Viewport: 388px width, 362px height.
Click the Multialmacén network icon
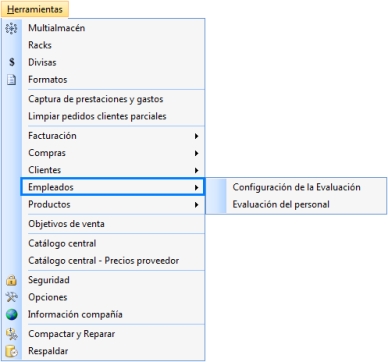tap(11, 28)
